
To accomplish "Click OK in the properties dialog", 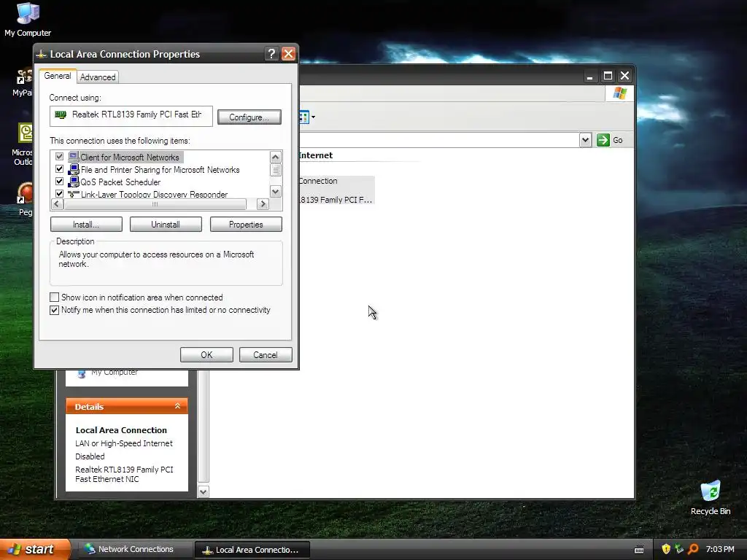I will [x=206, y=355].
